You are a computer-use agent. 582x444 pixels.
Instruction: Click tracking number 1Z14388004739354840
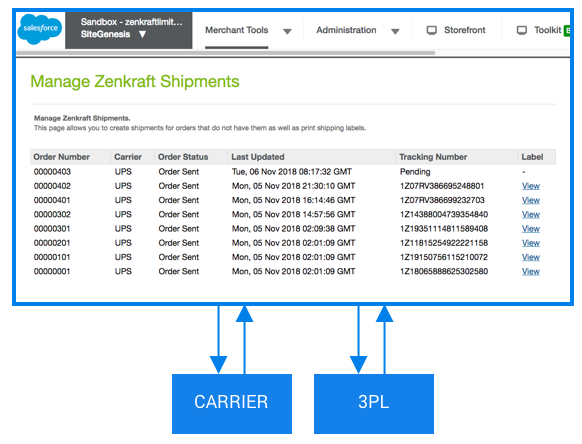point(444,215)
